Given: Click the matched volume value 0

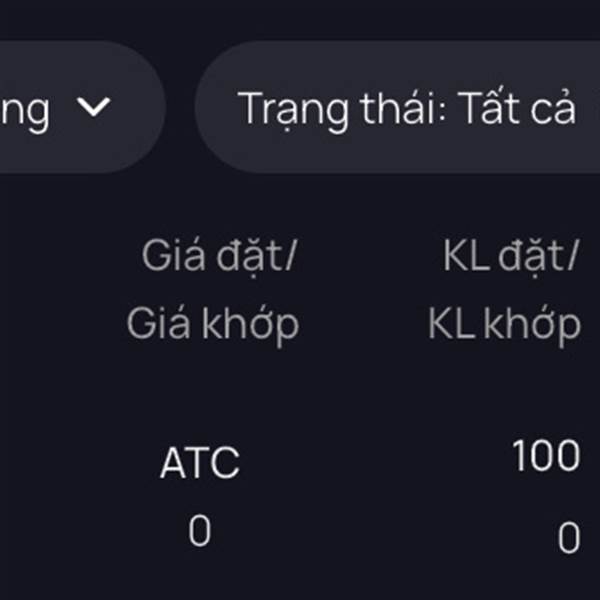Looking at the screenshot, I should (568, 539).
